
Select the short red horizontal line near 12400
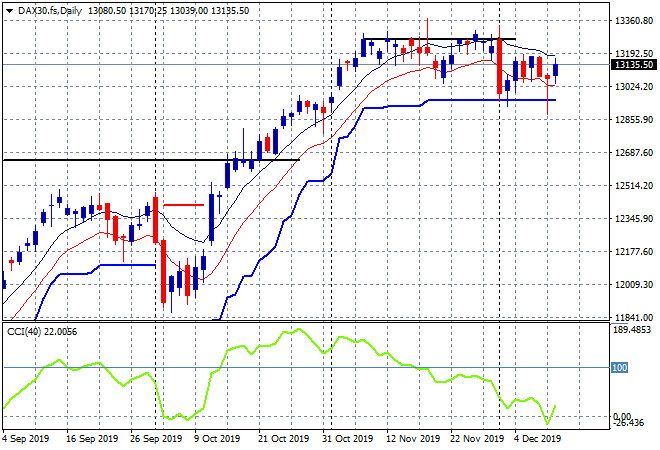[x=184, y=205]
